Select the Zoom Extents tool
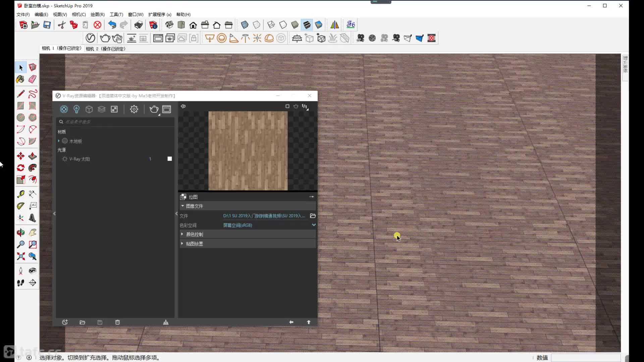 click(21, 256)
